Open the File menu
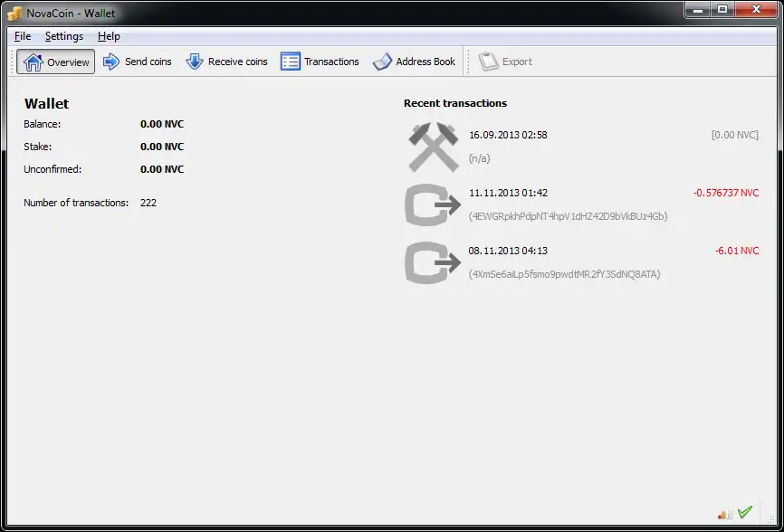 point(23,36)
